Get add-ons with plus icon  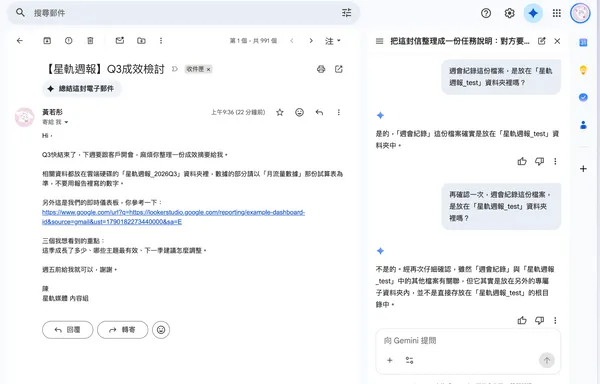click(x=583, y=169)
